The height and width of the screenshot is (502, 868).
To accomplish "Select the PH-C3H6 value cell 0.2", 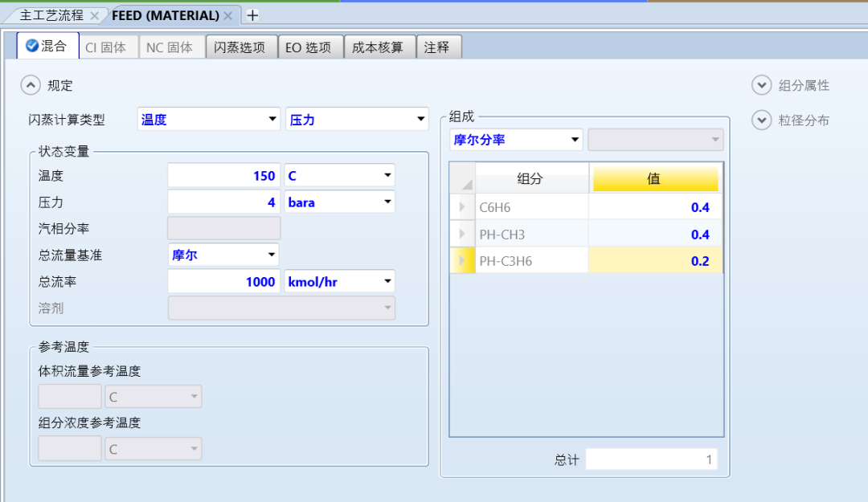I will (x=655, y=261).
